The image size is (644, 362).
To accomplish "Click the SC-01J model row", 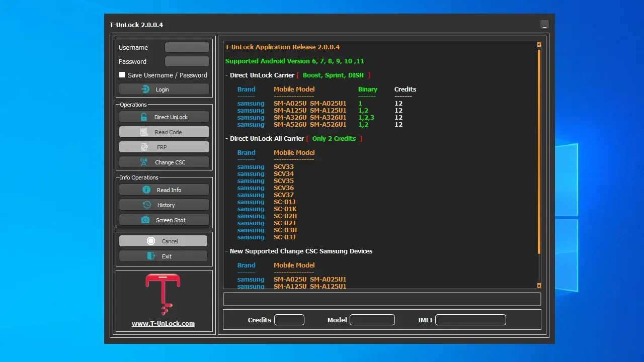I will (285, 202).
